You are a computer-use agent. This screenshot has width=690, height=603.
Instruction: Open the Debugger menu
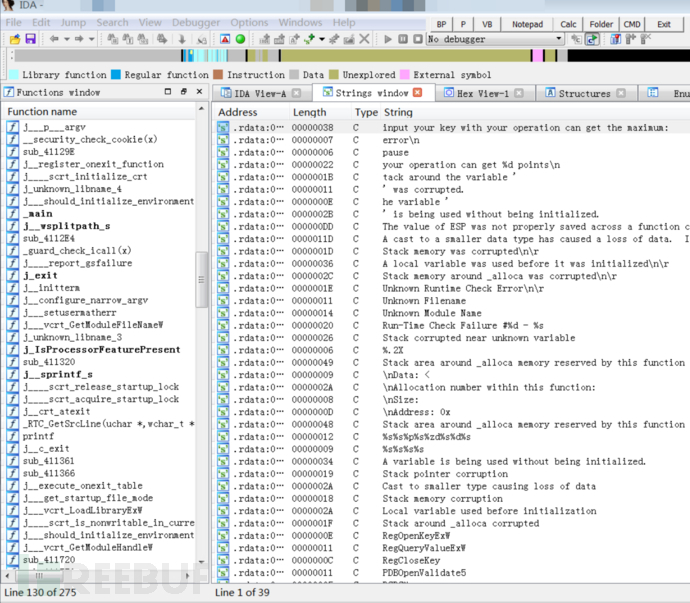tap(195, 22)
